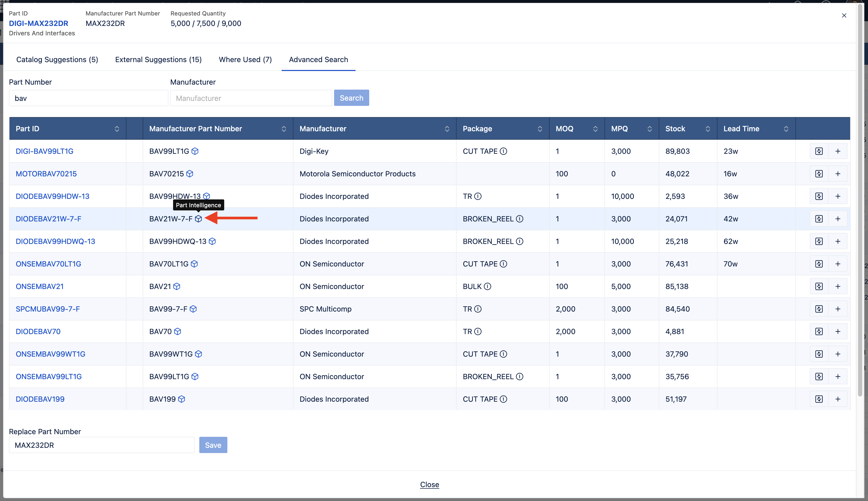Image resolution: width=868 pixels, height=501 pixels.
Task: Open Part Intelligence icon for BAV99-7-F
Action: click(193, 309)
